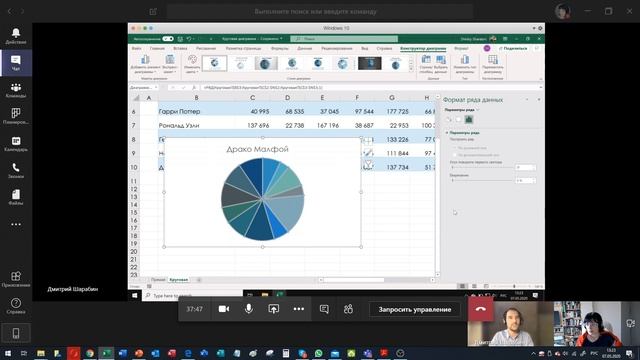The image size is (640, 360).
Task: Click Chart Styles brush button
Action: (368, 153)
